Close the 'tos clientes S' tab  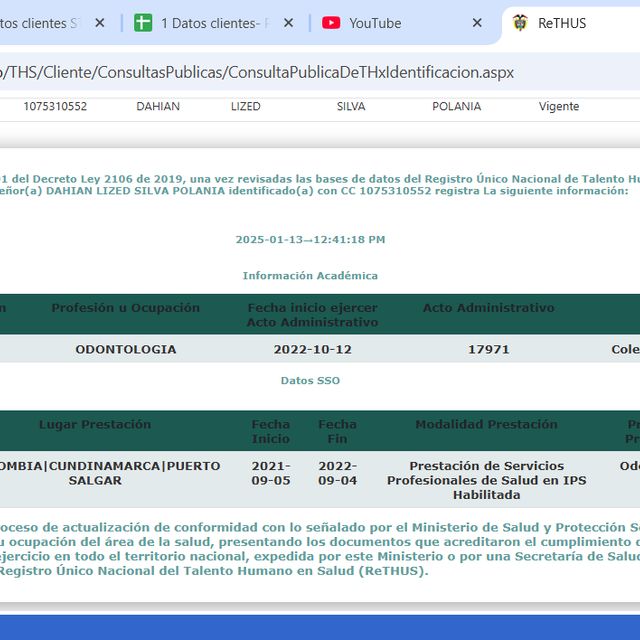pos(100,23)
